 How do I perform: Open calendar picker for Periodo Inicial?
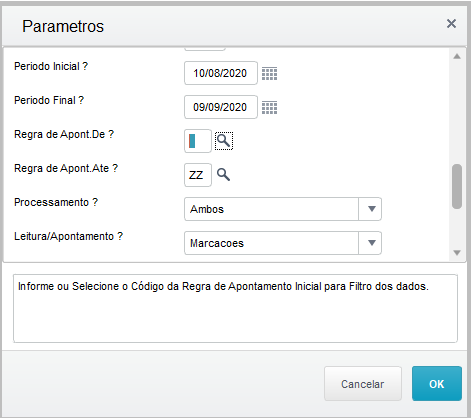click(x=269, y=73)
